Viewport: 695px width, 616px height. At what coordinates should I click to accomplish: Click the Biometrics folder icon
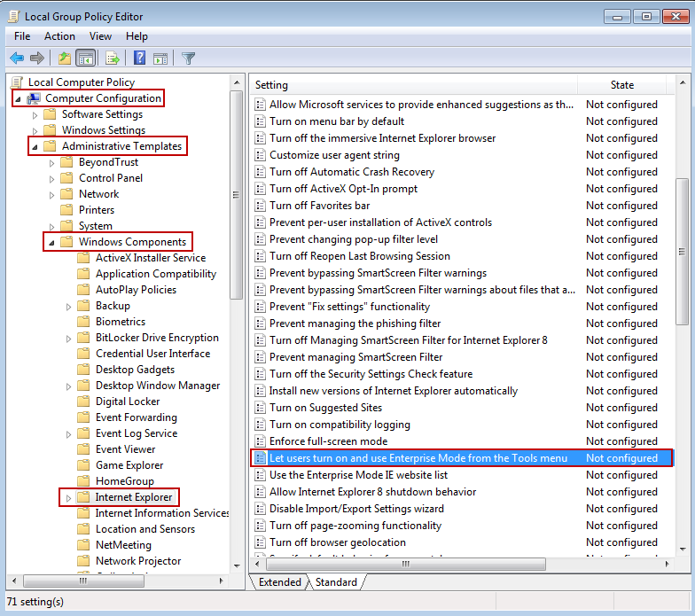83,322
